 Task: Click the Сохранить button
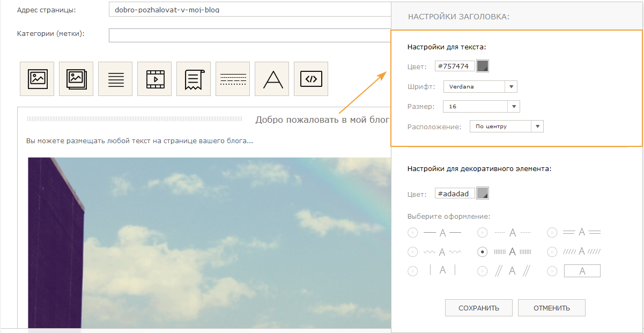coord(479,308)
